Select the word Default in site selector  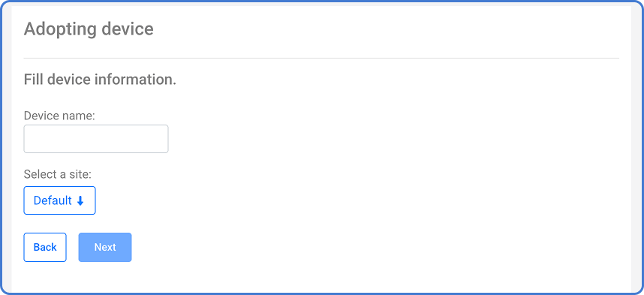click(53, 200)
